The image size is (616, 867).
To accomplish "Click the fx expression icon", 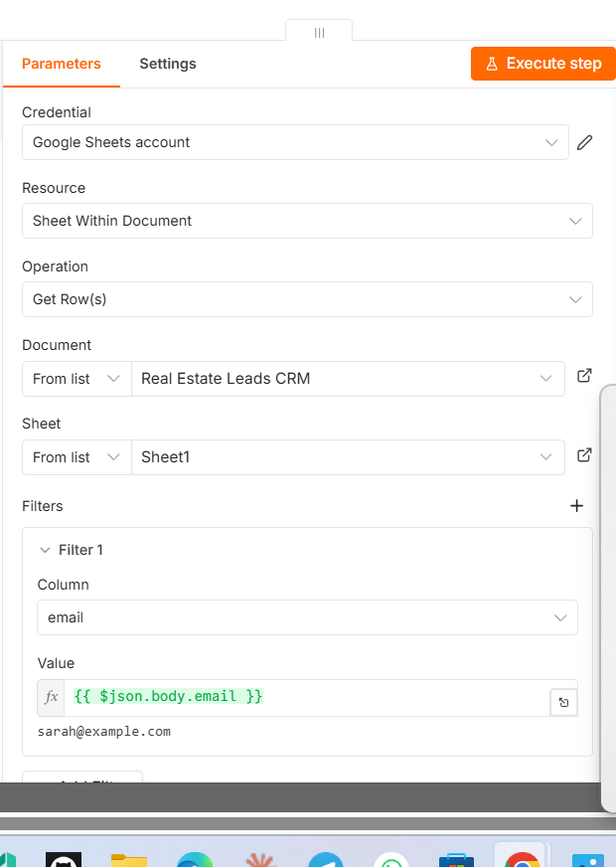I will [x=51, y=697].
